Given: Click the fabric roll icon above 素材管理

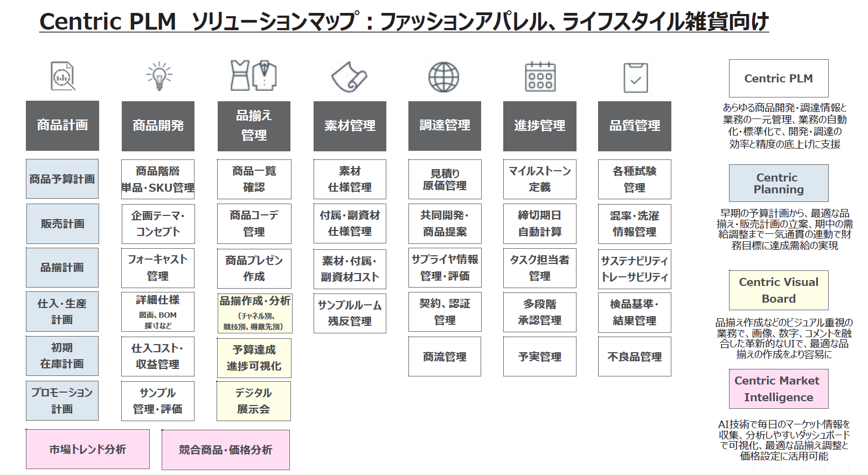Looking at the screenshot, I should click(x=349, y=76).
